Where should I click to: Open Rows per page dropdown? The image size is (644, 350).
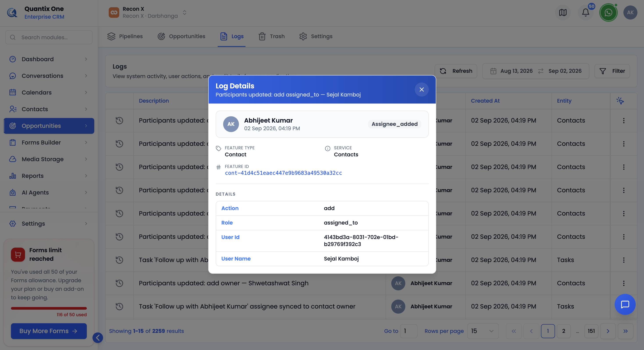[483, 331]
